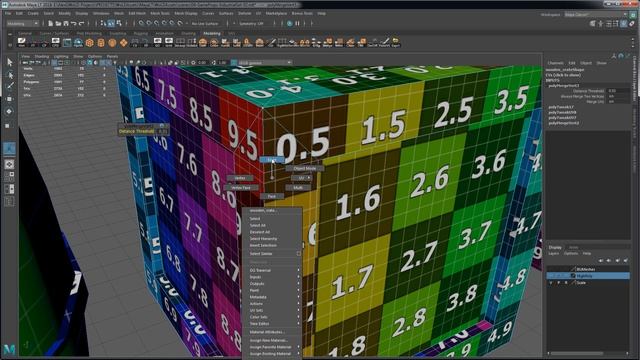Click viewport exposure value 0.00 field
This screenshot has height=360, width=640.
pos(202,62)
